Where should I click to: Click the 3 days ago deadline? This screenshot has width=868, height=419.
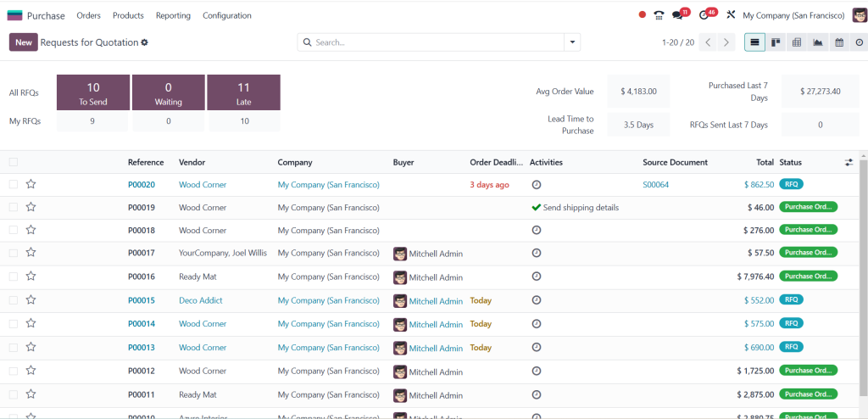489,185
